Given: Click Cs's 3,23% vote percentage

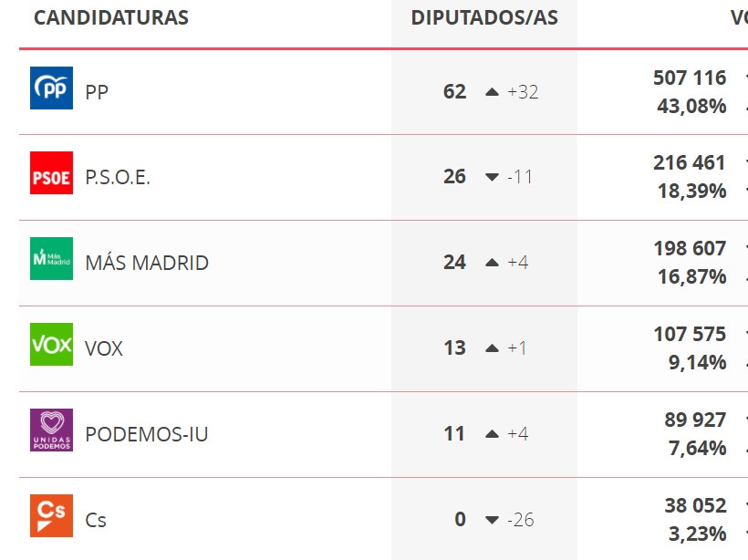Looking at the screenshot, I should tap(698, 534).
